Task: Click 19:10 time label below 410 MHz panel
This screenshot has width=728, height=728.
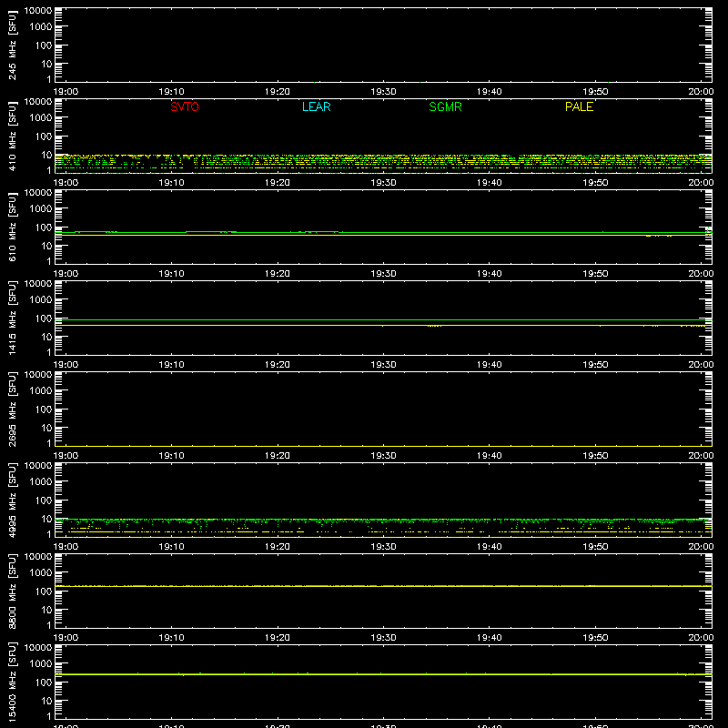Action: (x=171, y=183)
